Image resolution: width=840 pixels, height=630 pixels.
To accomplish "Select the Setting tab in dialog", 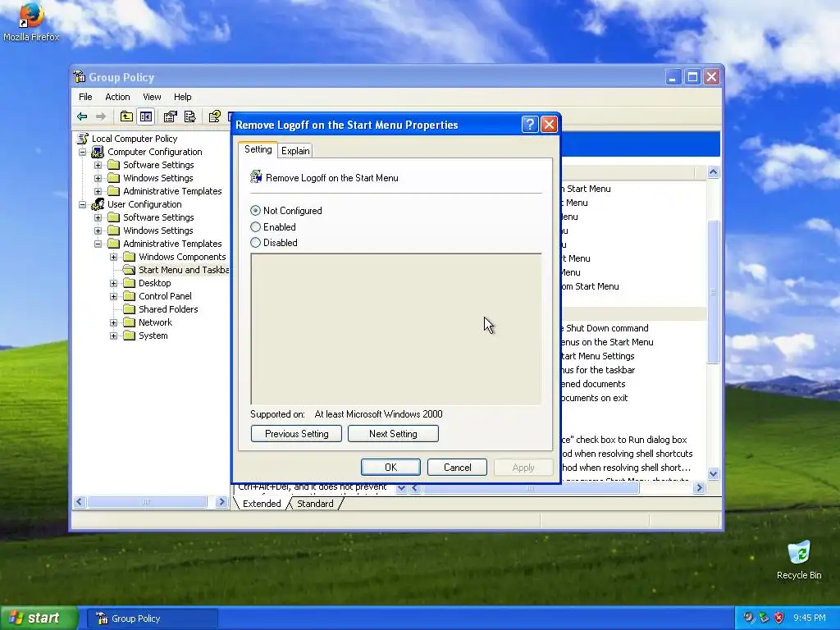I will pos(258,149).
